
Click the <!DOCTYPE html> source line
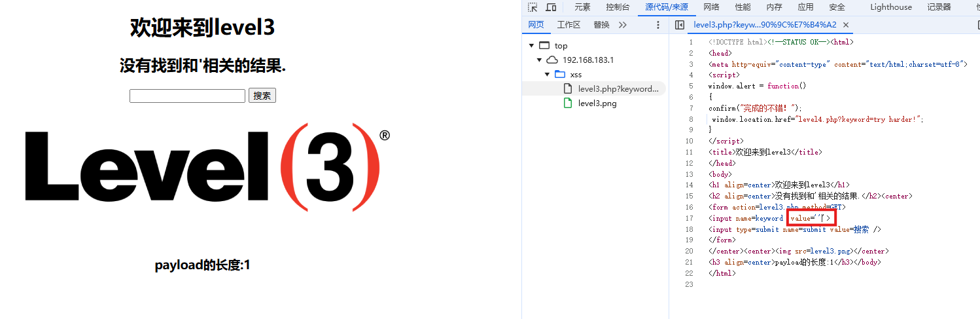(x=780, y=42)
